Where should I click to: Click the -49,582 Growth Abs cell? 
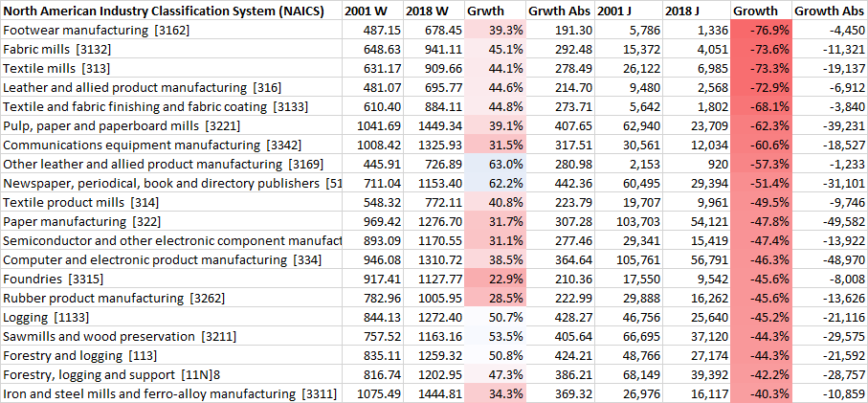tap(830, 221)
